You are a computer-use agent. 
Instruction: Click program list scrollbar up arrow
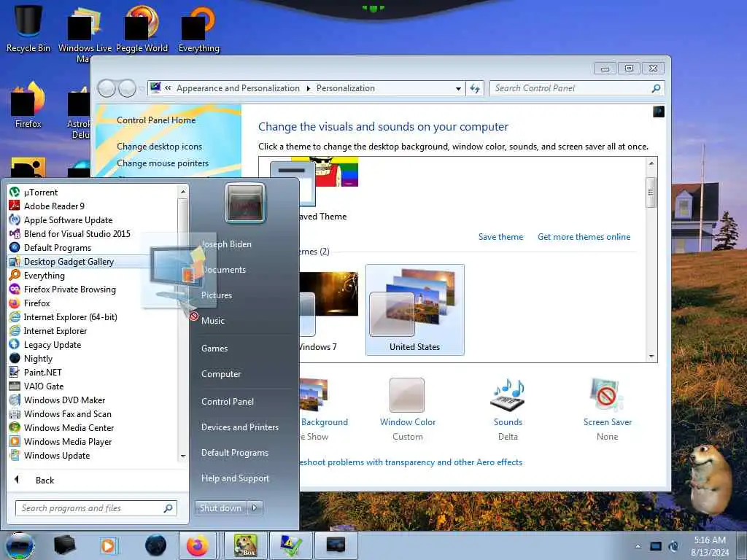click(x=182, y=192)
